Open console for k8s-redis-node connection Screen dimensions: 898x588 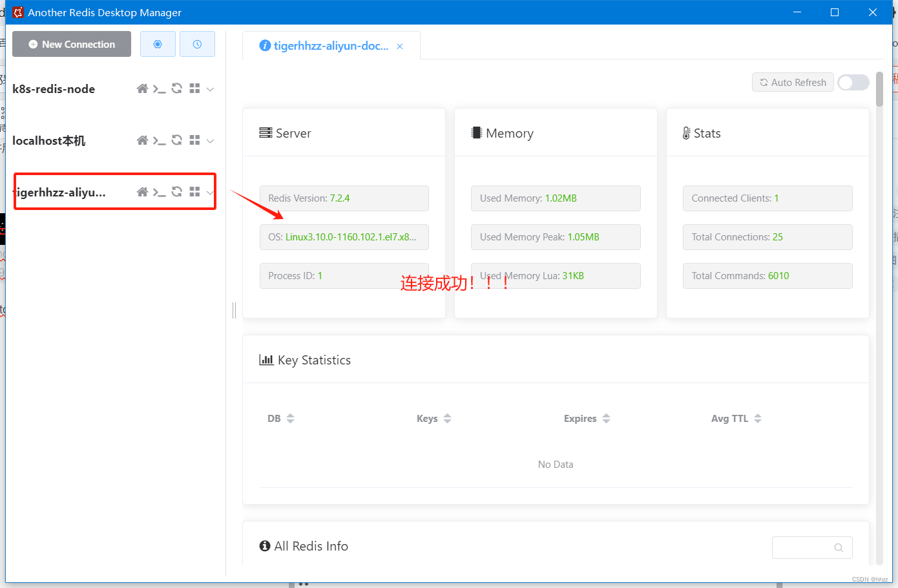(159, 89)
